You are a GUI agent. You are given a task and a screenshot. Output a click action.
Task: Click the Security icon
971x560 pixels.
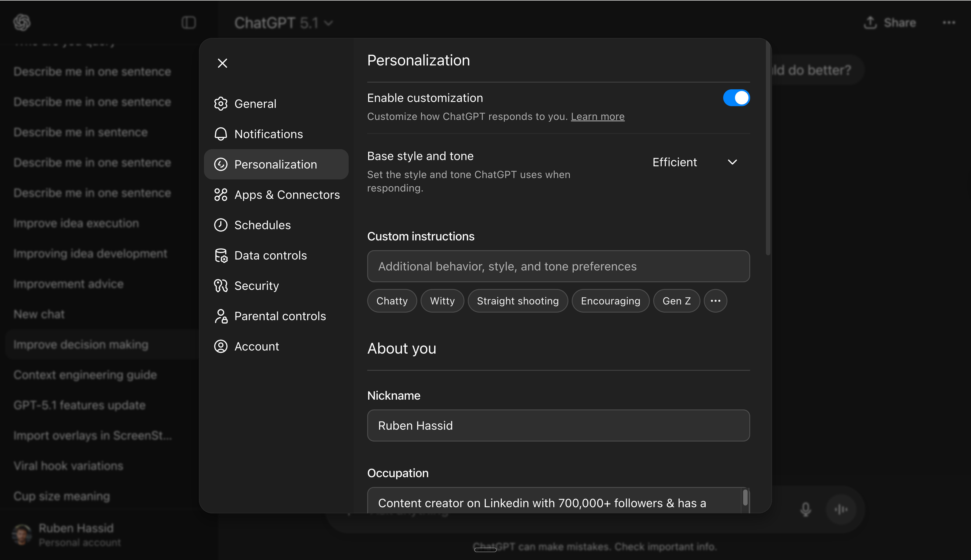point(221,286)
